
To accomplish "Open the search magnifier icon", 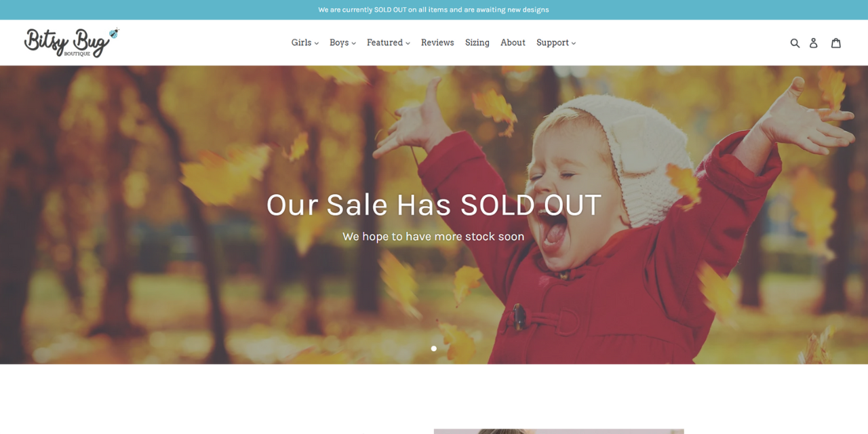I will 795,43.
